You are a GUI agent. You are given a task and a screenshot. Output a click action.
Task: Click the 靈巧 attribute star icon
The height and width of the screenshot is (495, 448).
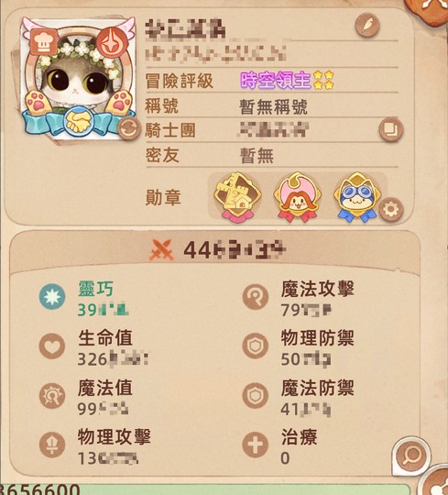coord(52,297)
